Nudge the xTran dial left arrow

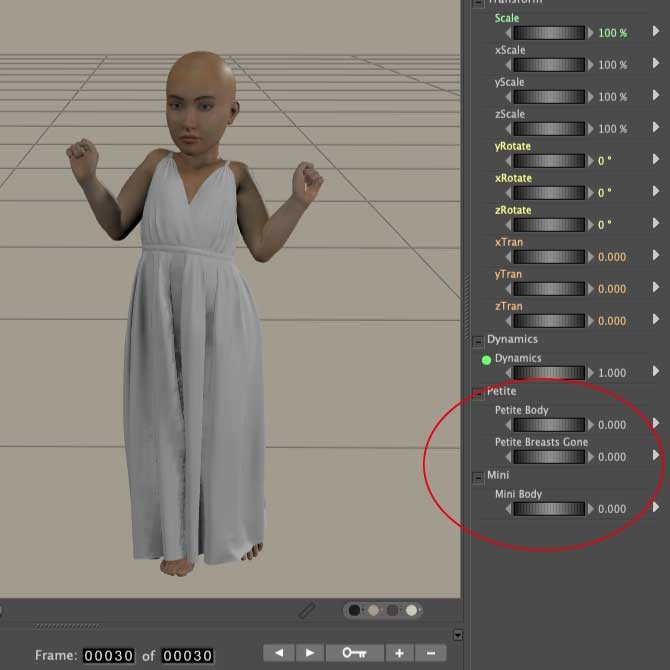point(508,257)
